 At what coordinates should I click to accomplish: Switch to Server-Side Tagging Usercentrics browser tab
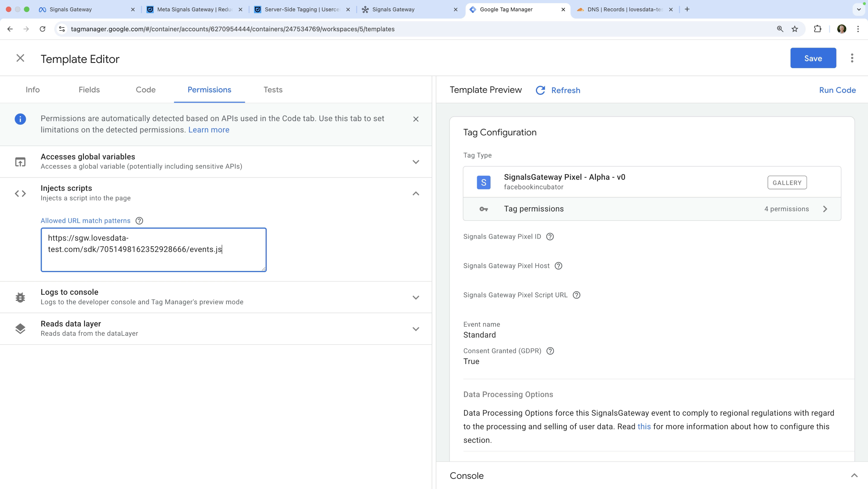point(302,9)
